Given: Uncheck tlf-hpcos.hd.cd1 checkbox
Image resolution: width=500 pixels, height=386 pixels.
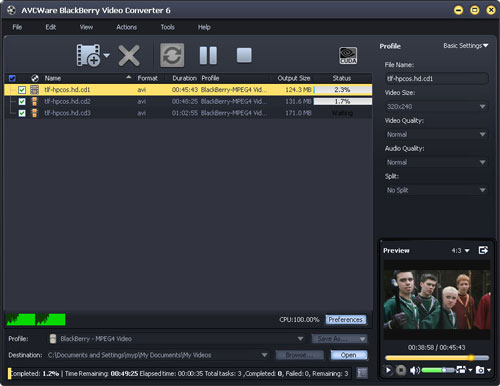Looking at the screenshot, I should click(x=22, y=90).
